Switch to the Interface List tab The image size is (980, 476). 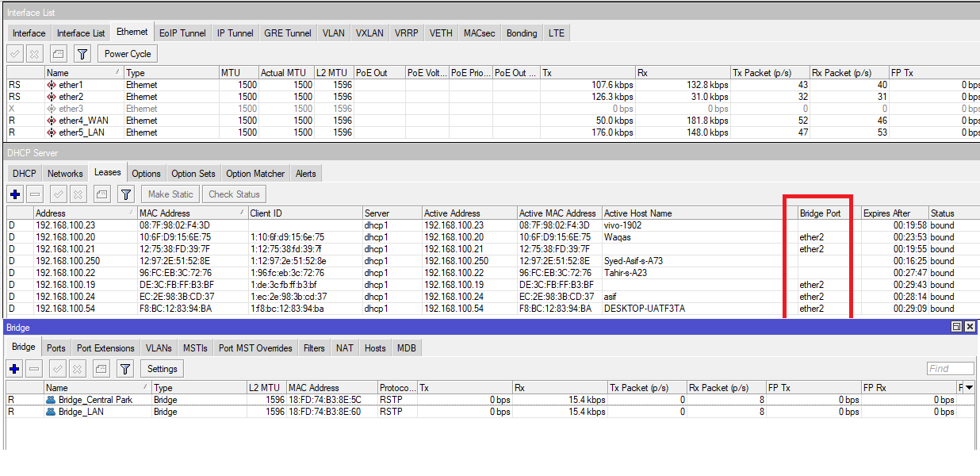(x=81, y=33)
